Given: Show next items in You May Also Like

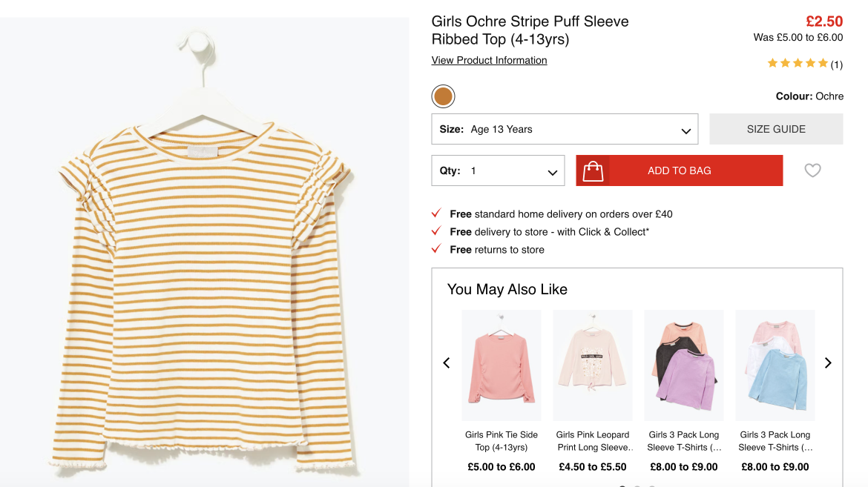Looking at the screenshot, I should click(x=828, y=363).
